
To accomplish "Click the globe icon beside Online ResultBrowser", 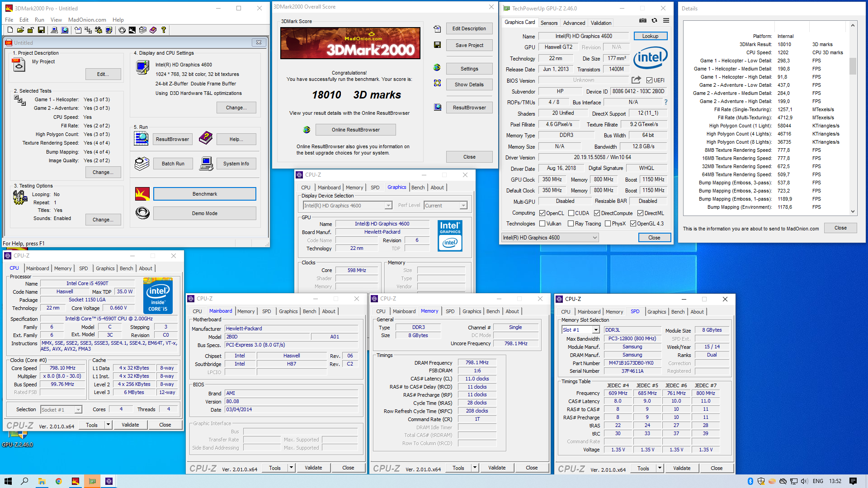I will (307, 130).
